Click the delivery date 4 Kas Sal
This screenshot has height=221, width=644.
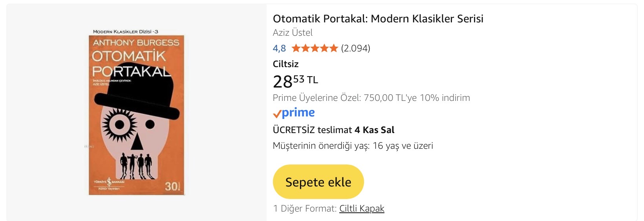tap(374, 130)
